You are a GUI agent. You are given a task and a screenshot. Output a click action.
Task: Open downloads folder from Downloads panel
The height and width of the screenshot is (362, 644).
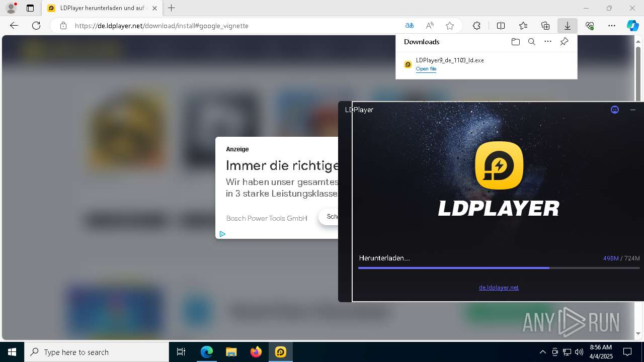click(515, 42)
